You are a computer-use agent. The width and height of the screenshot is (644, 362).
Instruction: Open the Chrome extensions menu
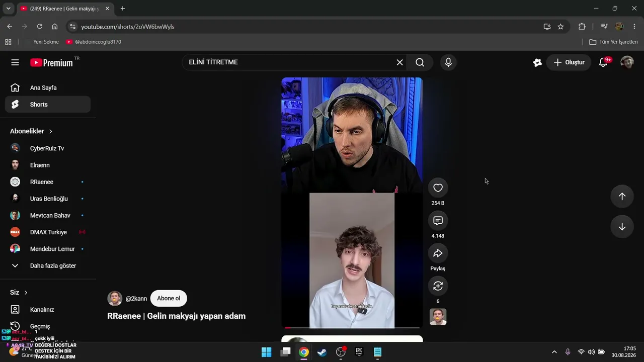point(582,27)
